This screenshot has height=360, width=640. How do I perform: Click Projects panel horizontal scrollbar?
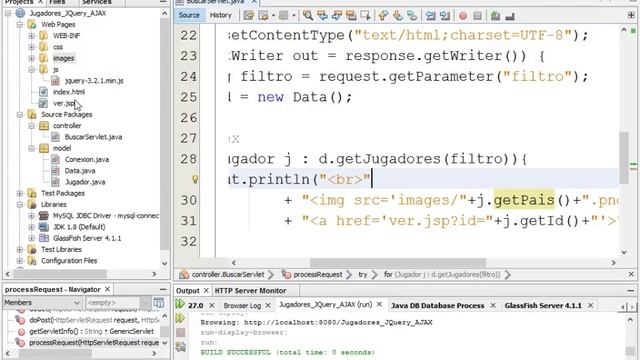pos(61,274)
